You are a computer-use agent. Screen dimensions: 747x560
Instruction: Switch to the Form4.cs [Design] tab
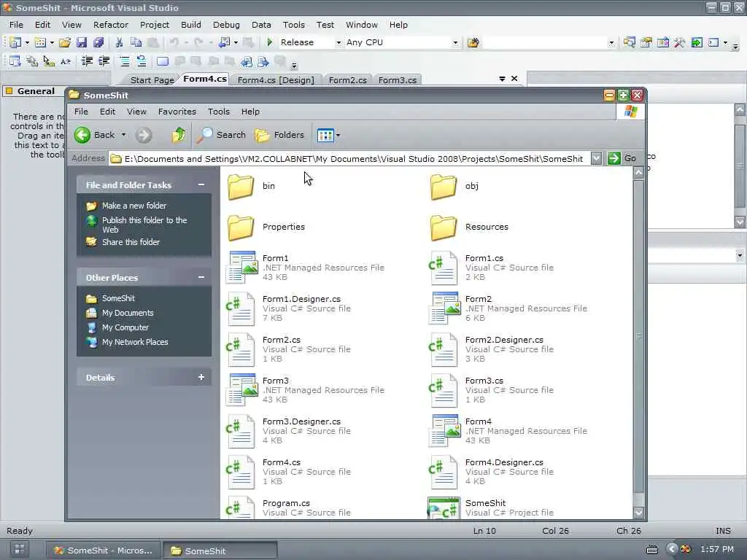tap(276, 80)
